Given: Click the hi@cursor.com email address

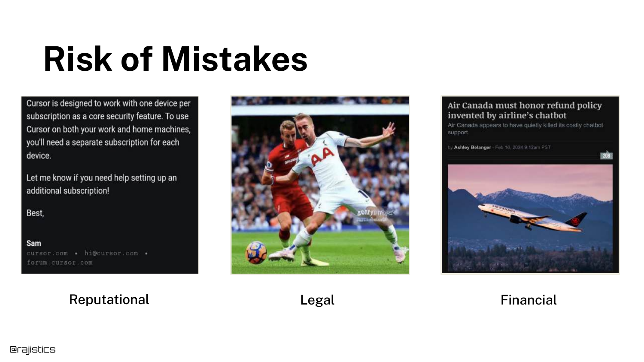Looking at the screenshot, I should point(111,253).
